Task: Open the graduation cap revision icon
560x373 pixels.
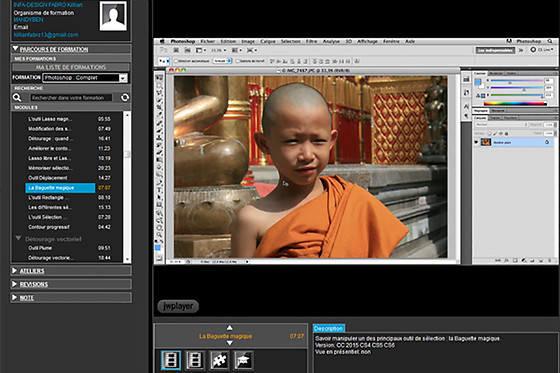Action: [243, 360]
